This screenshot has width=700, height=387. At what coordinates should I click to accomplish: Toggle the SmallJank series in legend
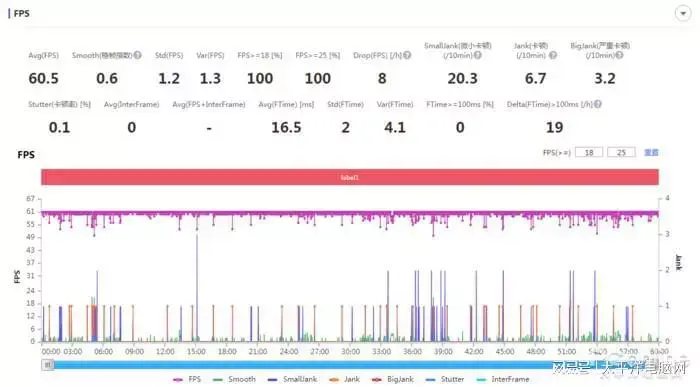[292, 379]
